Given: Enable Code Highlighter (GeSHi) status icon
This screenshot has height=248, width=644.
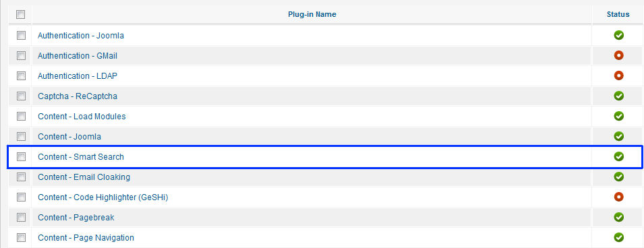Looking at the screenshot, I should point(618,197).
